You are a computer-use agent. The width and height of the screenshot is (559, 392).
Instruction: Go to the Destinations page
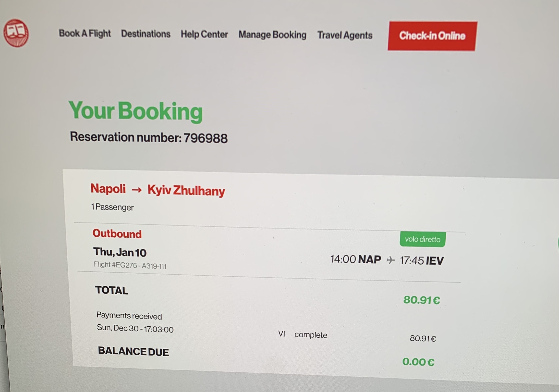pyautogui.click(x=145, y=34)
